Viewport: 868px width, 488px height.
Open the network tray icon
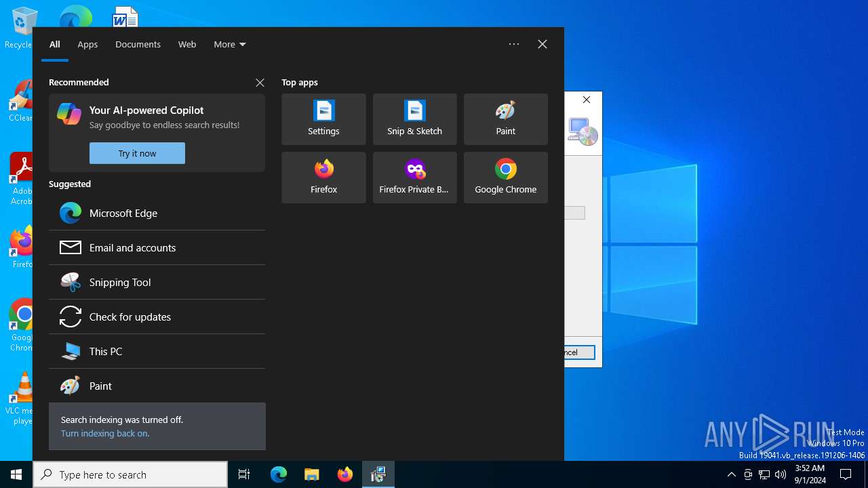[x=764, y=474]
